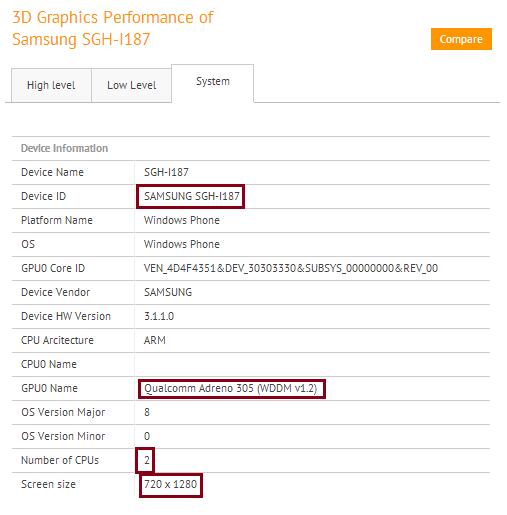Click the Device Vendor label
Image resolution: width=507 pixels, height=515 pixels.
56,292
